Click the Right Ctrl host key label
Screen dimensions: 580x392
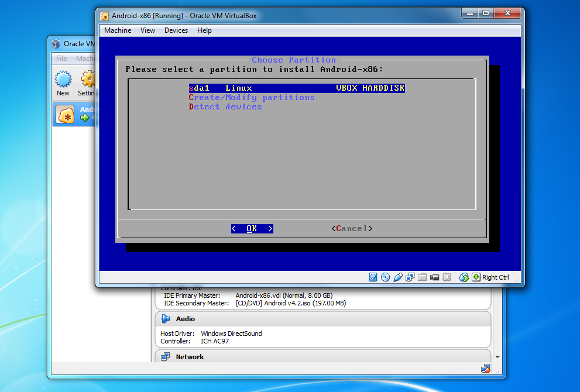tap(496, 277)
